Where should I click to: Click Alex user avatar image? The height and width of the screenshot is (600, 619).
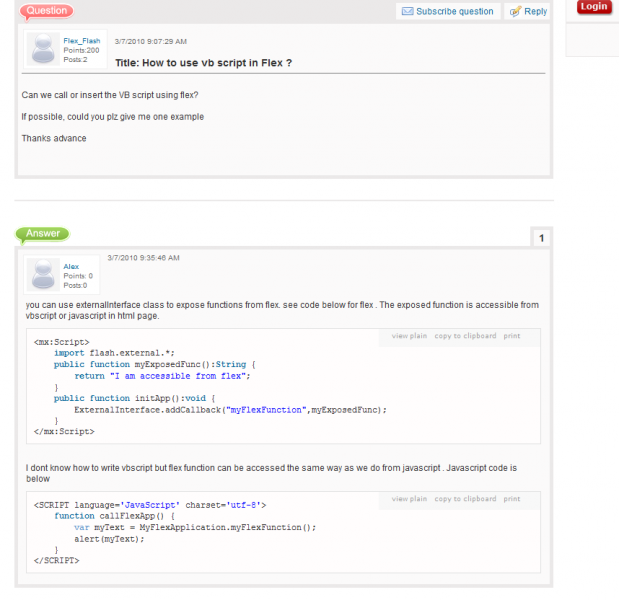pyautogui.click(x=44, y=275)
